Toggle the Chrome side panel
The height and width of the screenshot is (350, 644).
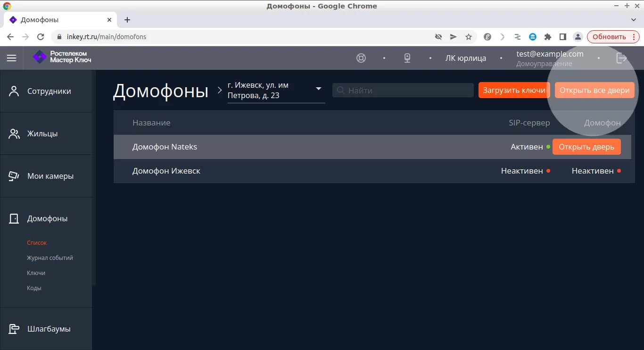(x=563, y=37)
